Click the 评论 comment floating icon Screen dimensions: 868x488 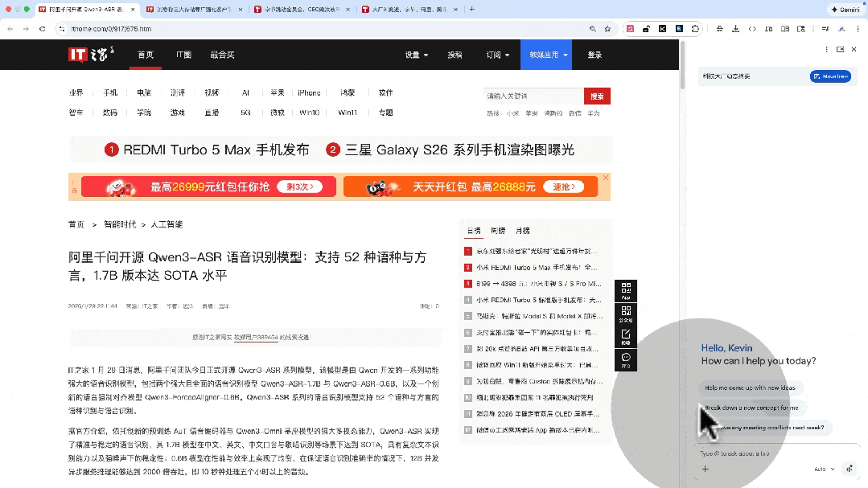(626, 359)
